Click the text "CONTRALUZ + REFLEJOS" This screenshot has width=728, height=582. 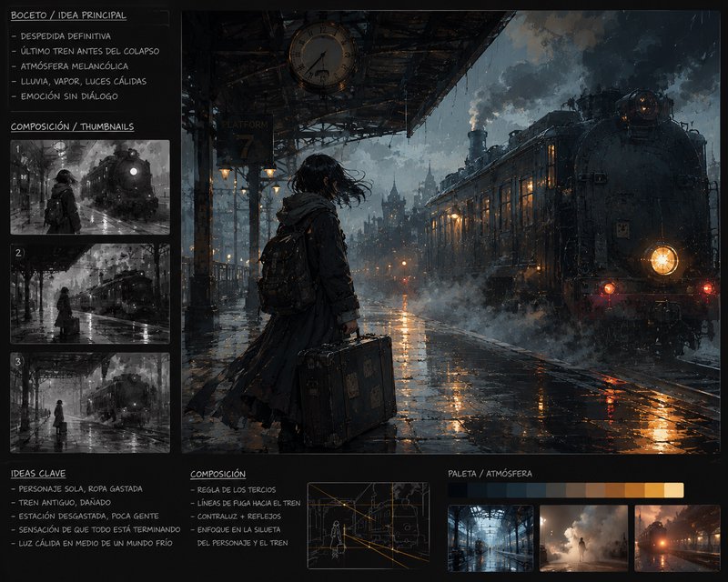[x=239, y=517]
